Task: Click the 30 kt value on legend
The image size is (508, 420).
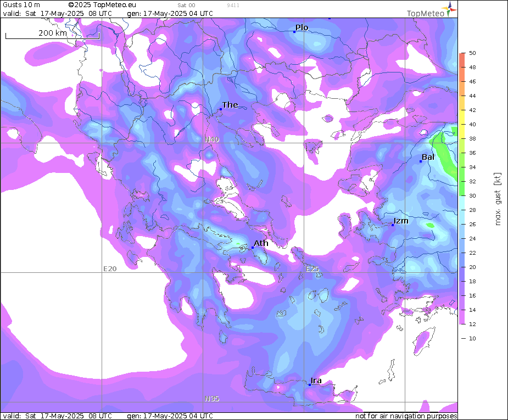Action: tap(472, 195)
